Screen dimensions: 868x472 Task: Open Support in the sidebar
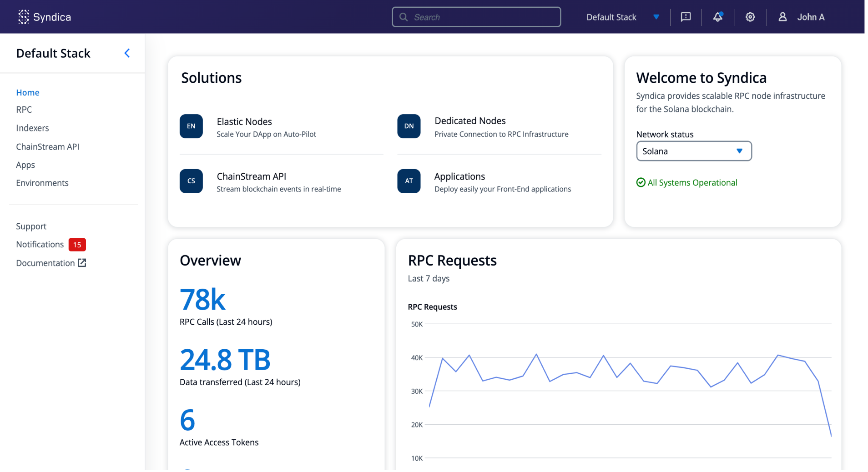(31, 226)
